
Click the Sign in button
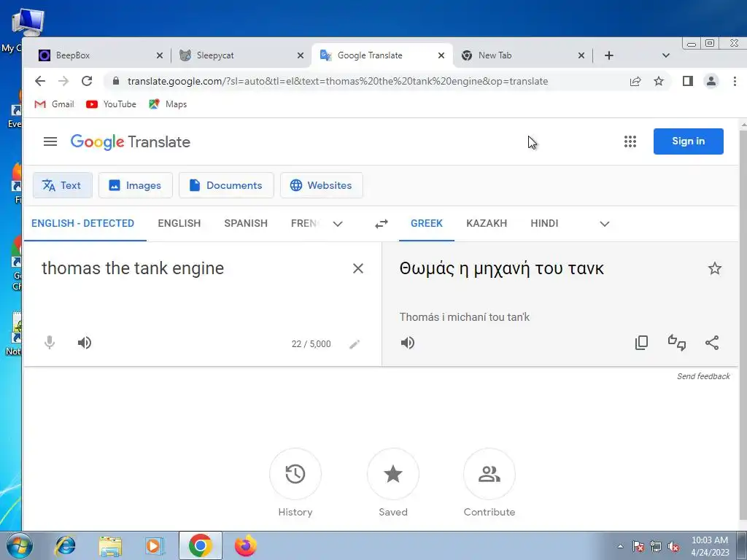click(x=688, y=141)
